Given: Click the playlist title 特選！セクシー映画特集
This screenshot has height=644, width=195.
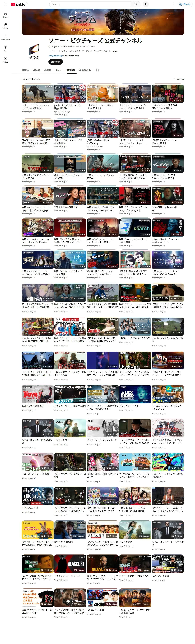Looking at the screenshot, I should (x=66, y=207).
